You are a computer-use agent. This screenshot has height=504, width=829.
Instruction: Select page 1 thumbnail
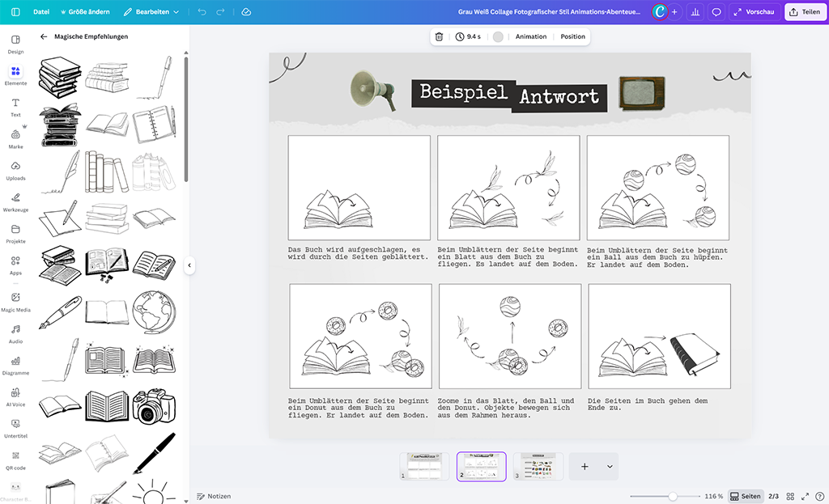pos(424,467)
